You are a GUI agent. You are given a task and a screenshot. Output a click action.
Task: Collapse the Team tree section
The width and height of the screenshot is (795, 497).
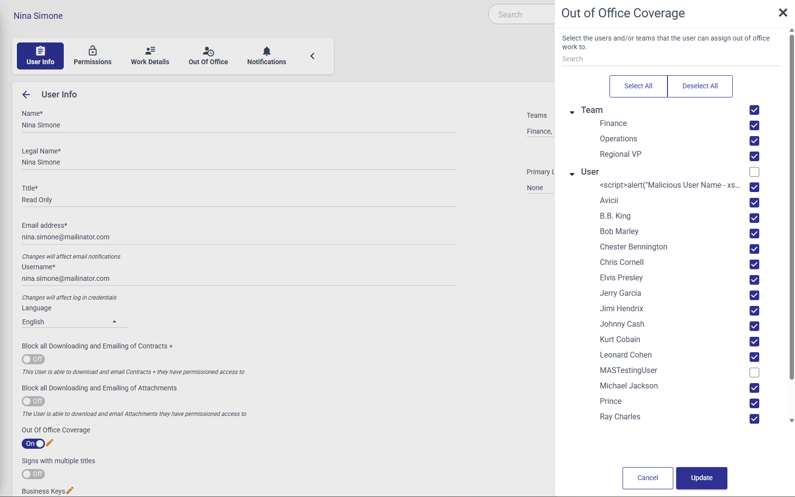572,112
